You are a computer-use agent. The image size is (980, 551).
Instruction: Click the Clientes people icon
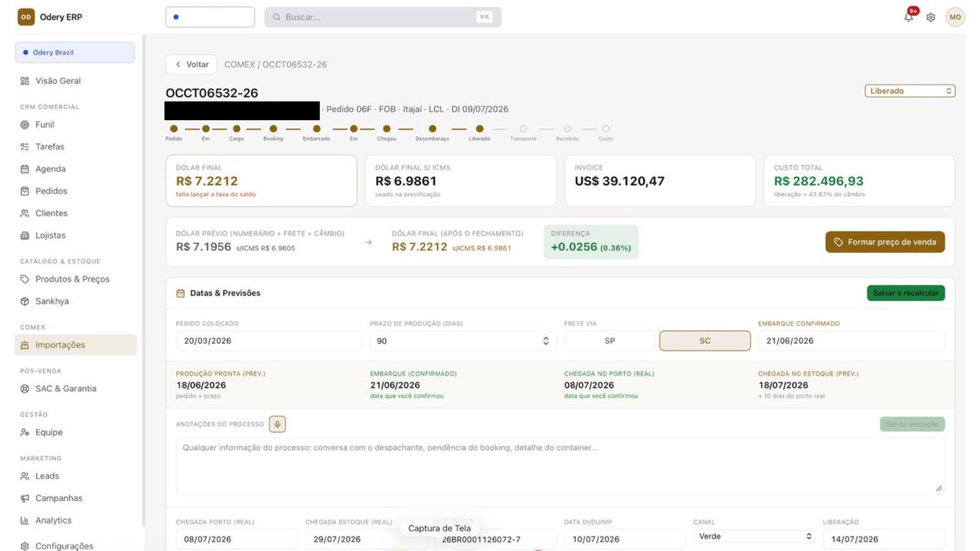click(24, 213)
